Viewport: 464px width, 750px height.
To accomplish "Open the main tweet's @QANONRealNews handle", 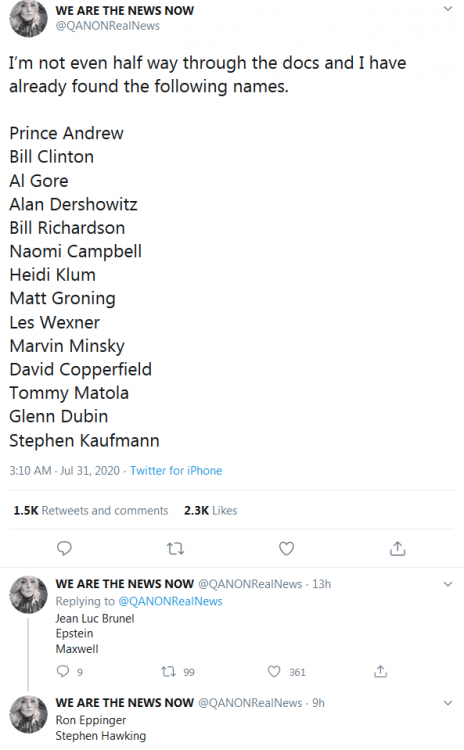I will click(x=108, y=26).
